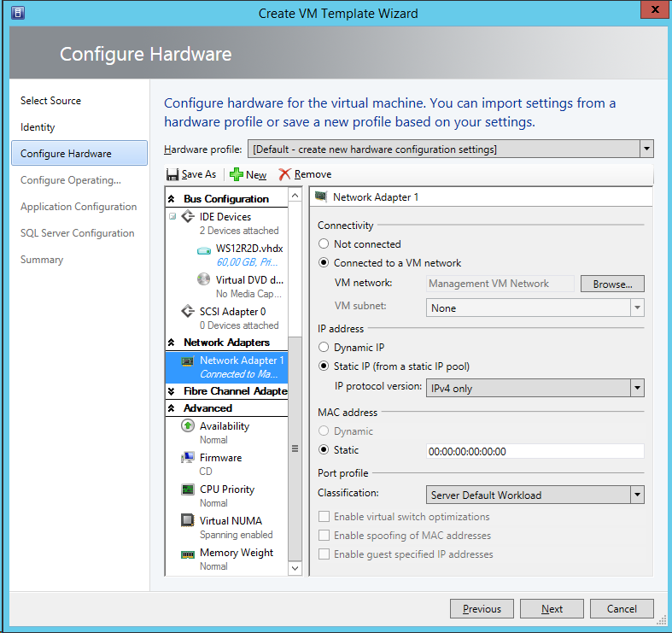The height and width of the screenshot is (633, 672).
Task: Click the New toolbar label
Action: (x=256, y=174)
